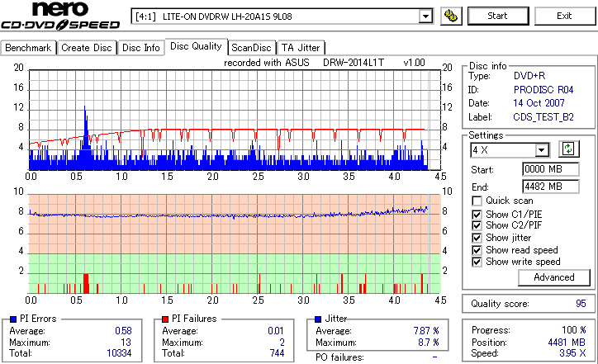Click the green refresh speed icon

click(568, 149)
